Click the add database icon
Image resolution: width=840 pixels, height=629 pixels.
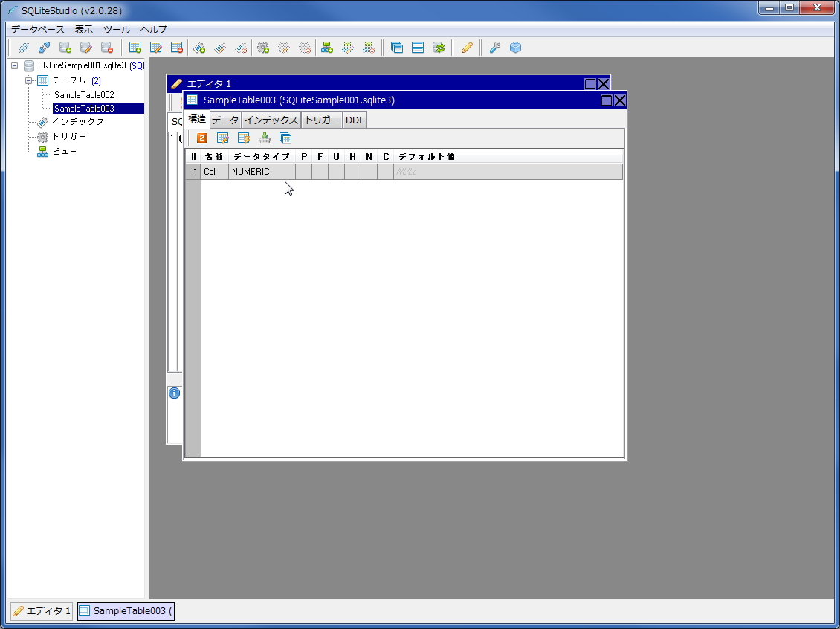coord(65,48)
